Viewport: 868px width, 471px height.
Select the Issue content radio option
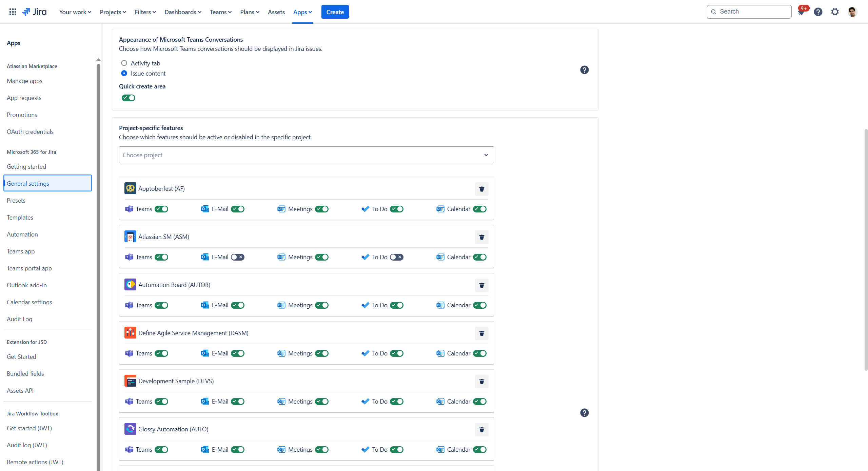click(124, 73)
